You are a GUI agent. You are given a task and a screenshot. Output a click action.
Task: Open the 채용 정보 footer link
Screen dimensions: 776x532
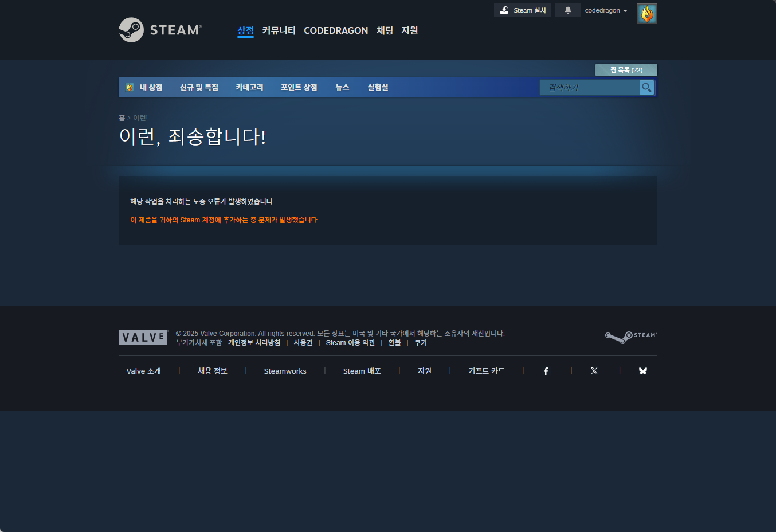point(213,371)
